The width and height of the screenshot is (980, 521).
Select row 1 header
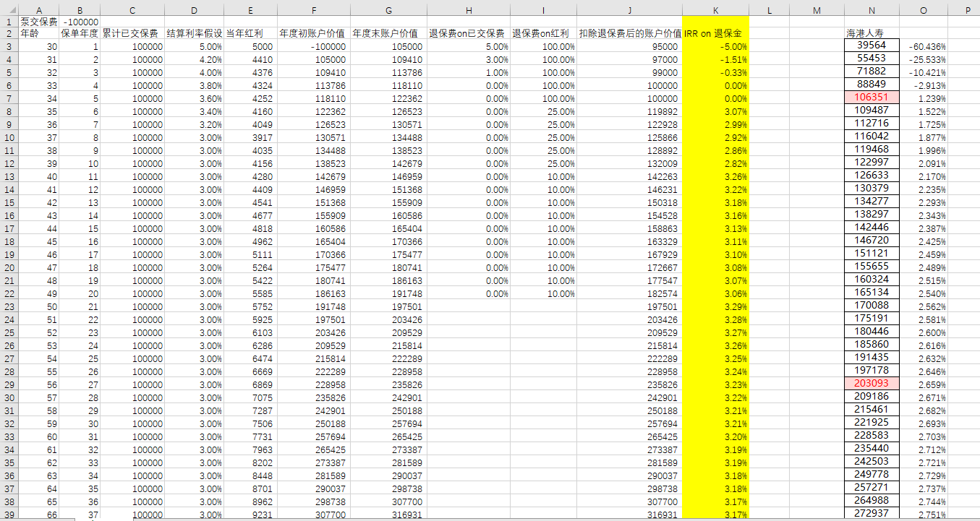(x=9, y=22)
